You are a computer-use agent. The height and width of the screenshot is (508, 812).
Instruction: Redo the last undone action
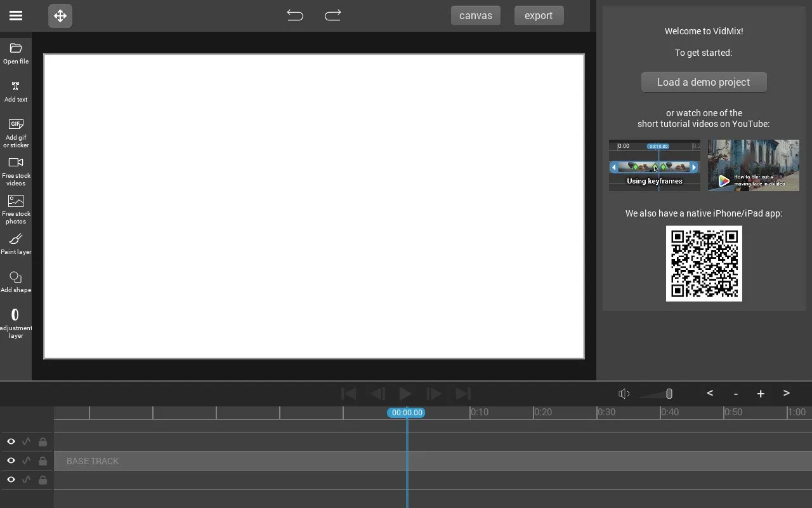pyautogui.click(x=333, y=15)
